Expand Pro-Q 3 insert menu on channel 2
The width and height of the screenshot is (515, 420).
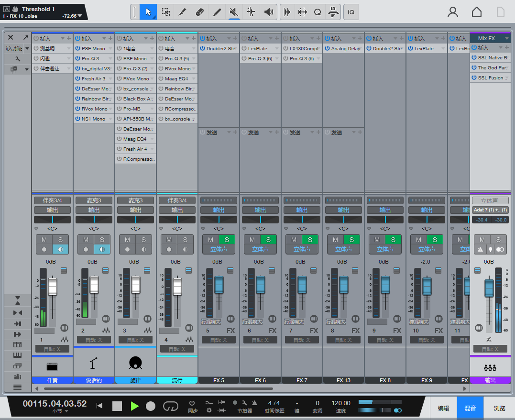(110, 58)
